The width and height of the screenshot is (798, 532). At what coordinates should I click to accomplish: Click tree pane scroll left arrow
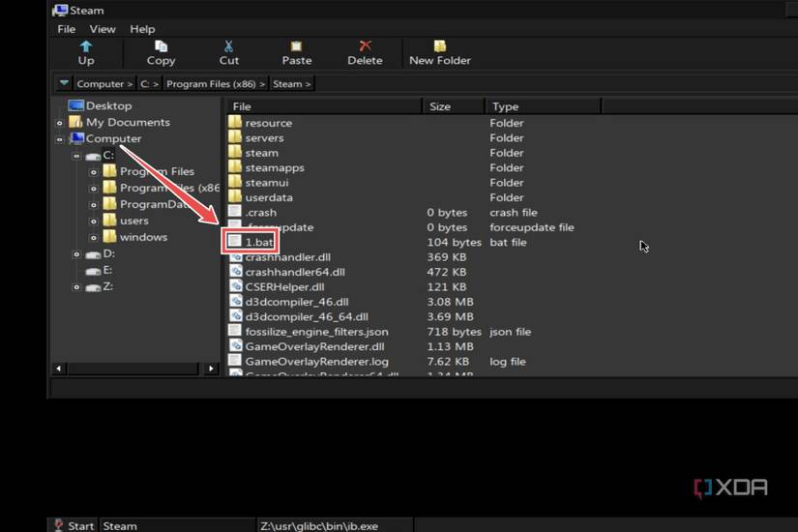[59, 369]
